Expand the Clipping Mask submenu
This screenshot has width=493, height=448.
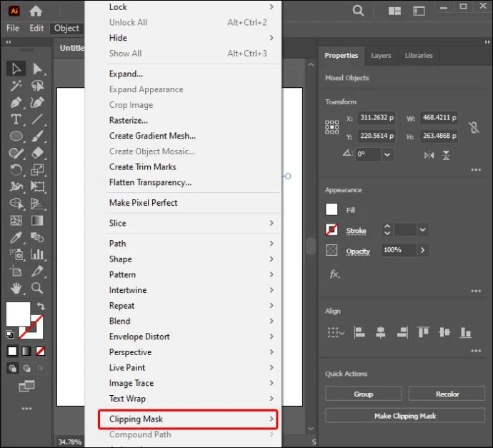[x=188, y=419]
